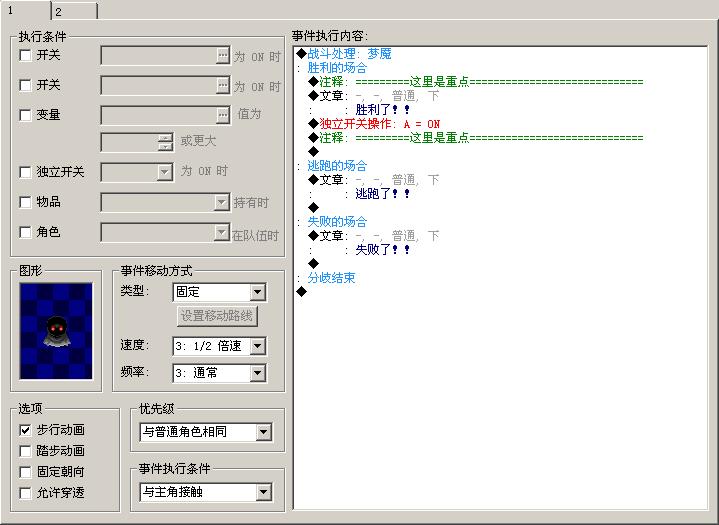Select the second 注释 comment line
Screen dimensions: 719x525
coord(476,138)
